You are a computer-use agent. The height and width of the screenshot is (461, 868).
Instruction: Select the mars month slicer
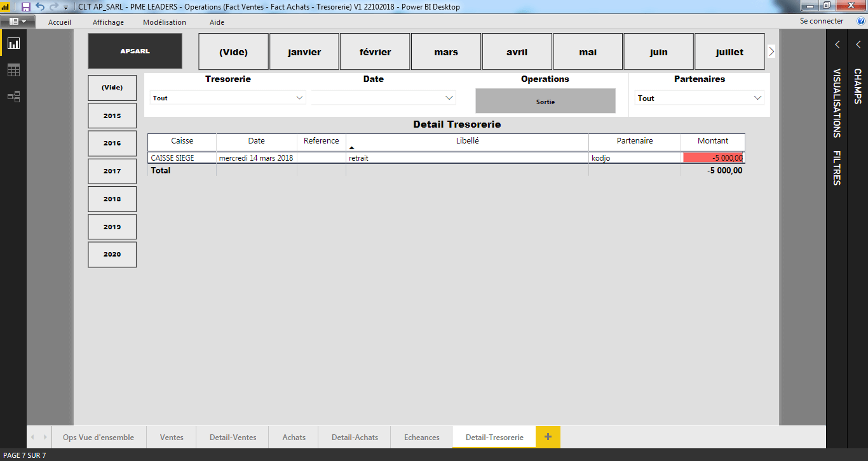(446, 52)
